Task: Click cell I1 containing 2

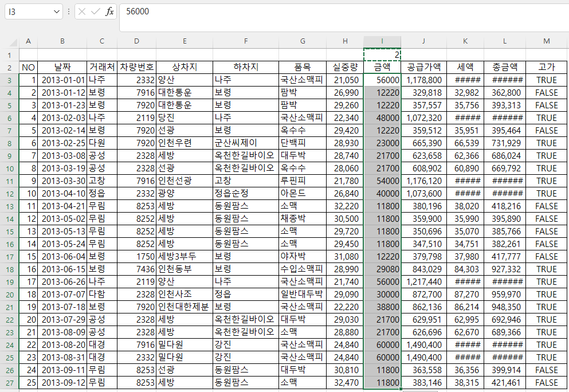Action: click(382, 55)
